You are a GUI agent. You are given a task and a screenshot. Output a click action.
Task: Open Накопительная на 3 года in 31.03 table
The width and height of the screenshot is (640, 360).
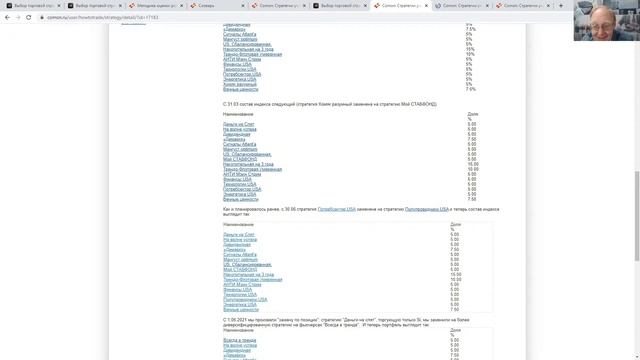click(x=248, y=164)
